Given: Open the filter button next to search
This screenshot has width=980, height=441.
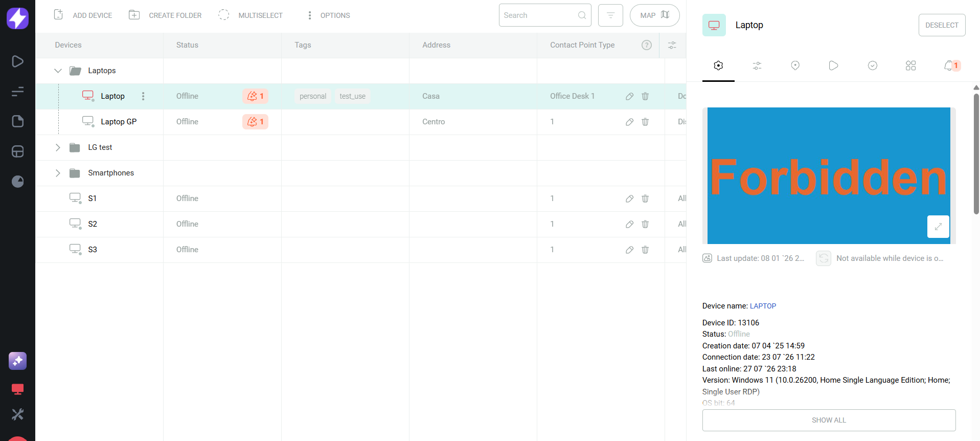Looking at the screenshot, I should [610, 15].
